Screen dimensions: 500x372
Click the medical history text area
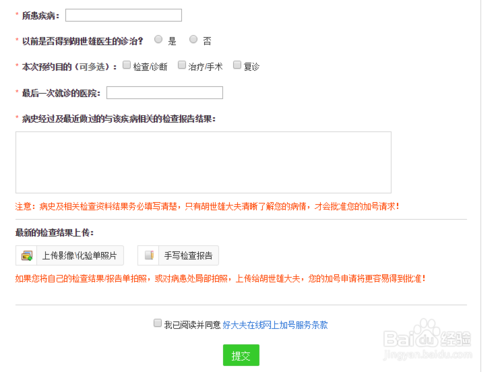(x=203, y=162)
